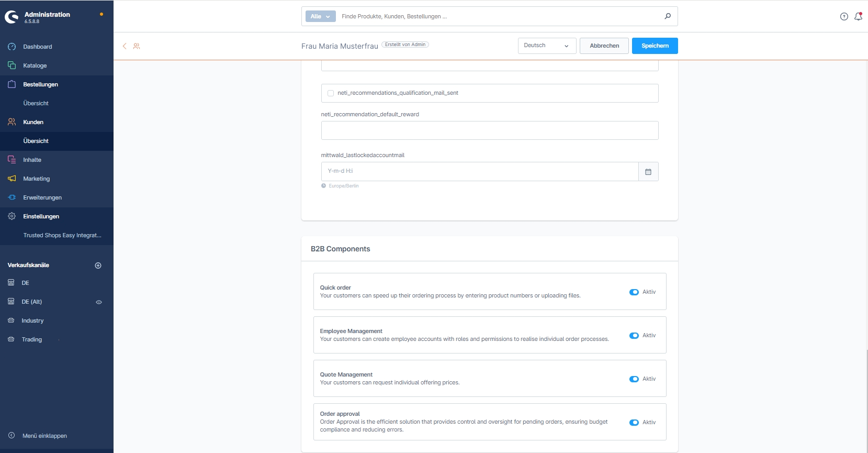
Task: Show DE (Alt) channel via eye icon
Action: pos(99,302)
